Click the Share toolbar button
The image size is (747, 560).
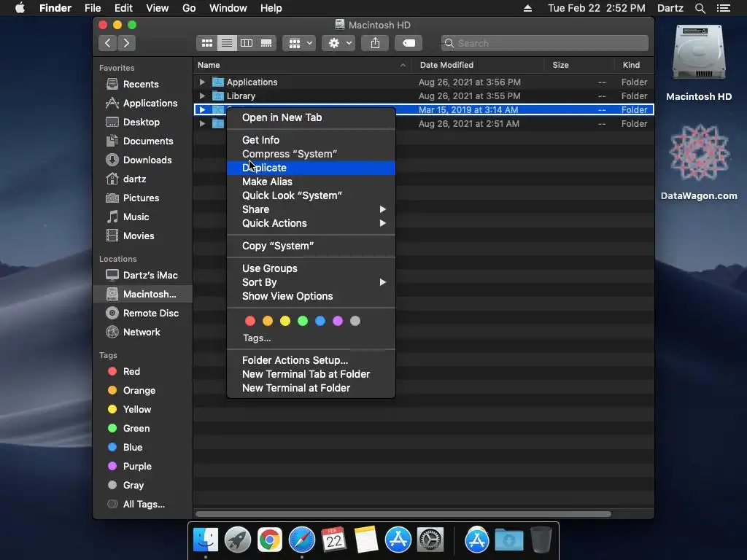click(376, 43)
